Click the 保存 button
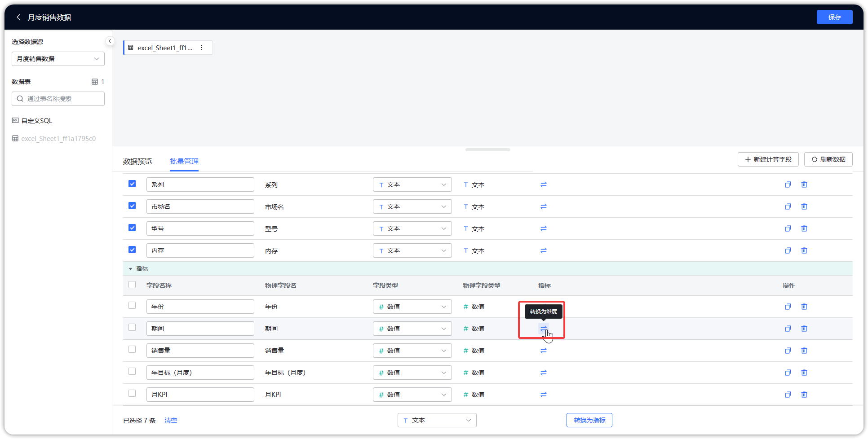Screen dimensions: 868x439 (834, 17)
